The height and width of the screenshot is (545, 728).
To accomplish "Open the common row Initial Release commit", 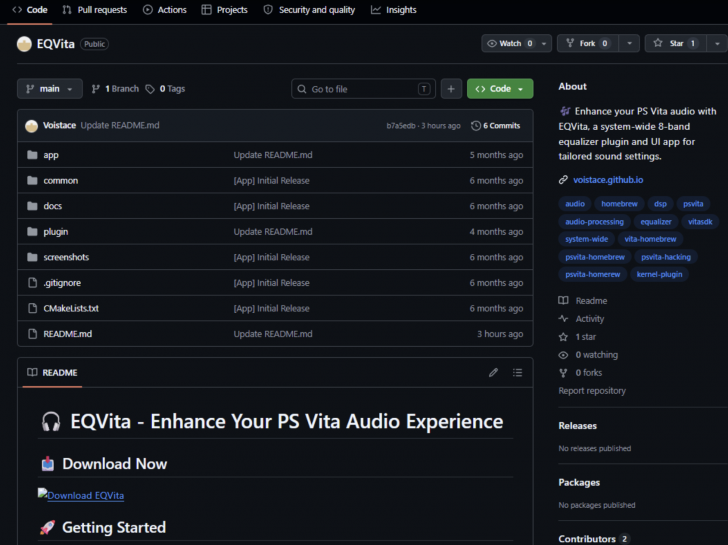I will tap(272, 181).
